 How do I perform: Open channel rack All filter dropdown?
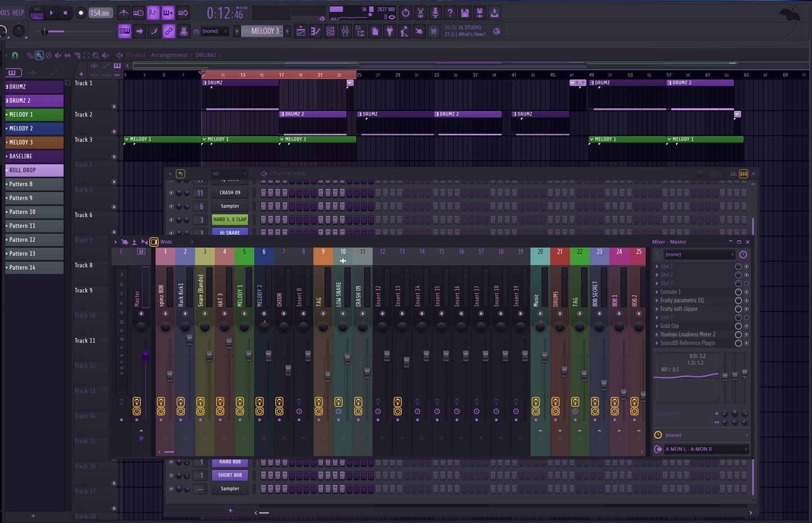coord(229,174)
